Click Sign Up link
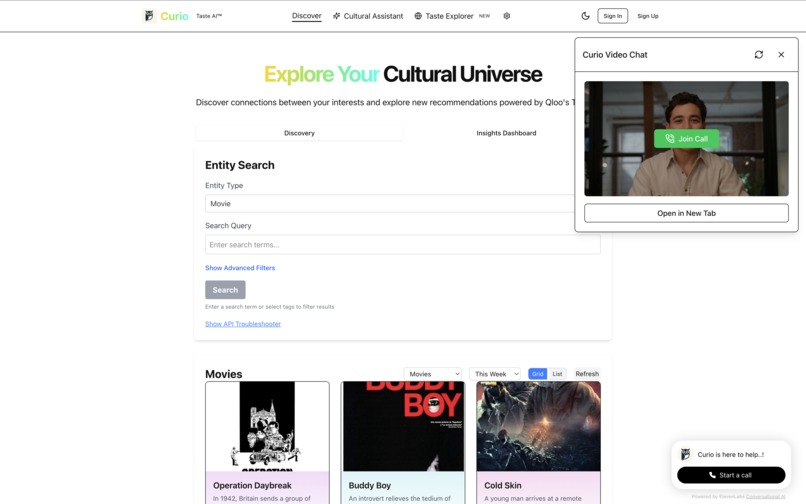 click(x=648, y=16)
